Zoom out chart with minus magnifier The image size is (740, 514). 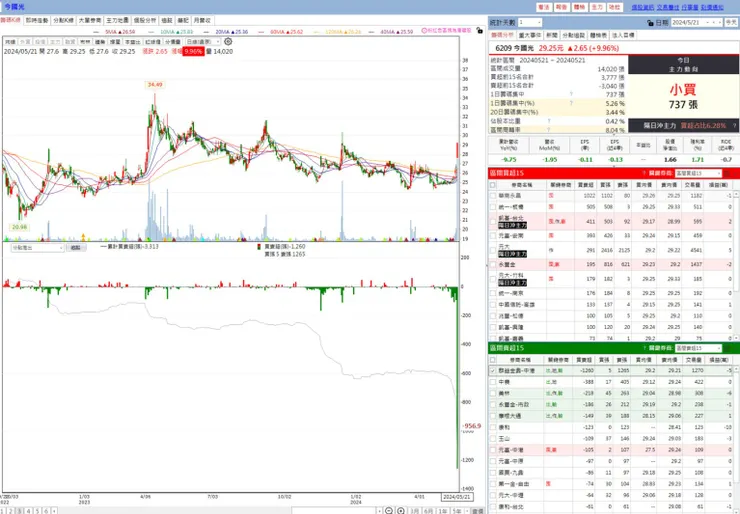coord(388,510)
